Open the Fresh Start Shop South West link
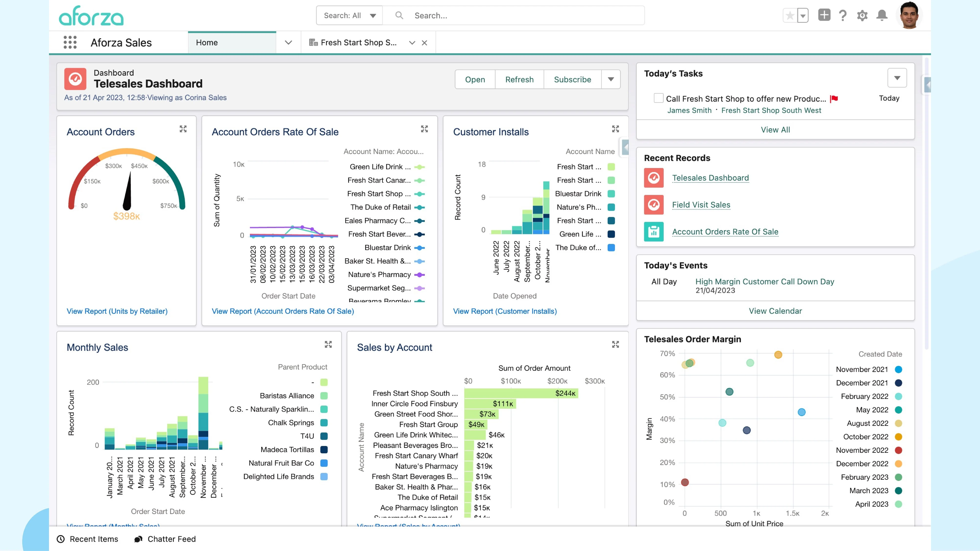The height and width of the screenshot is (551, 980). pyautogui.click(x=771, y=110)
